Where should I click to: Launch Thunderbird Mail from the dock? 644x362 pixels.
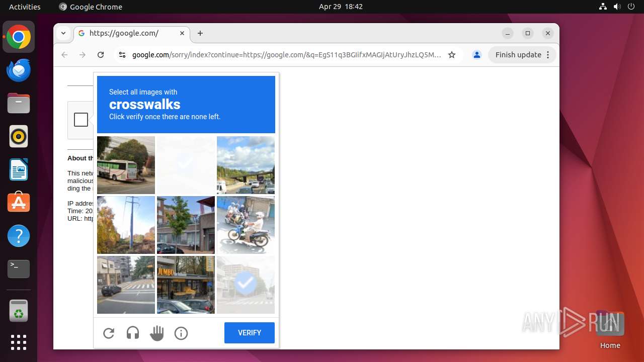coord(19,70)
